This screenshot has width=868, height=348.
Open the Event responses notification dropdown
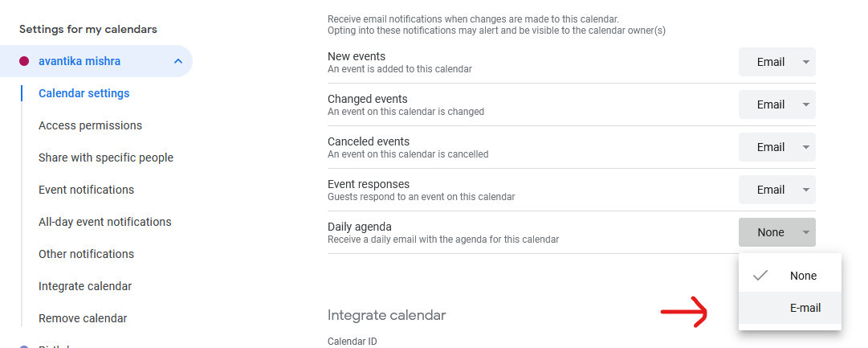(x=776, y=190)
